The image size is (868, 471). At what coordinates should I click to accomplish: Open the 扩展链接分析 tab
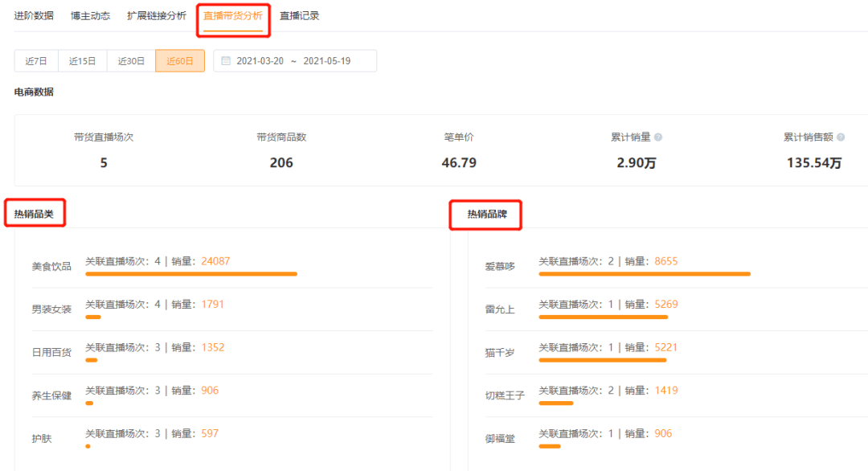[156, 14]
